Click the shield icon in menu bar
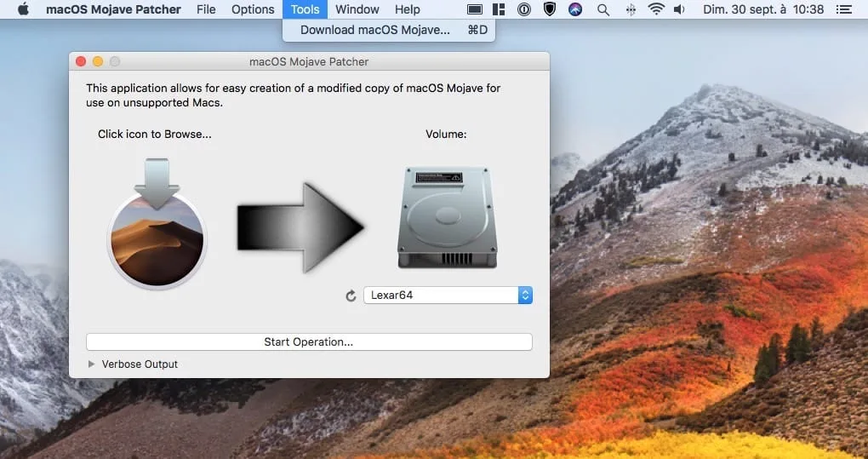 coord(549,9)
